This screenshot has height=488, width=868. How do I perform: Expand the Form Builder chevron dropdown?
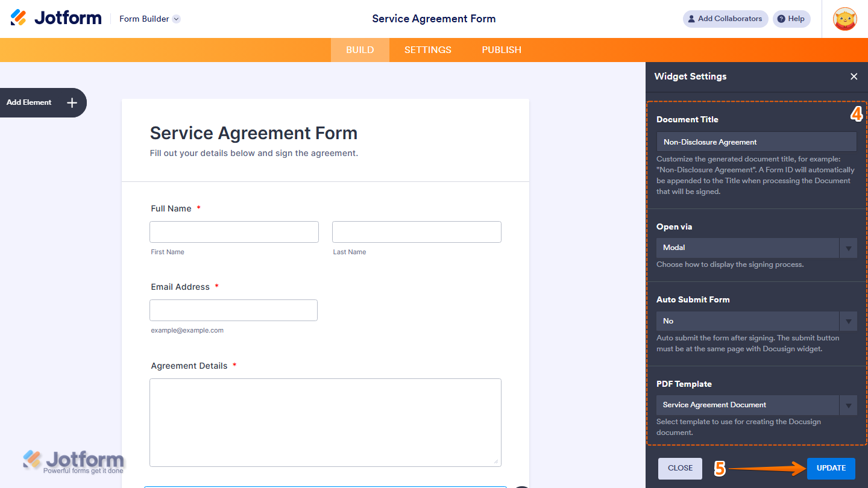(x=175, y=19)
